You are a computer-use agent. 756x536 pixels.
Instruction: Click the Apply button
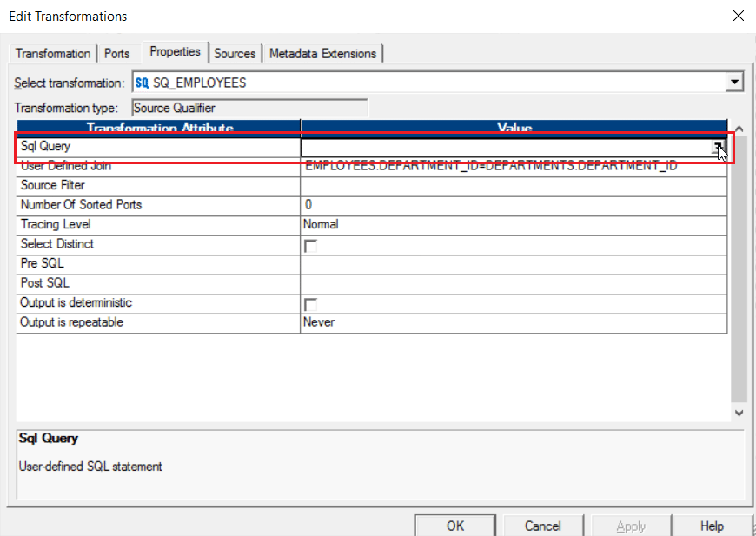coord(631,526)
